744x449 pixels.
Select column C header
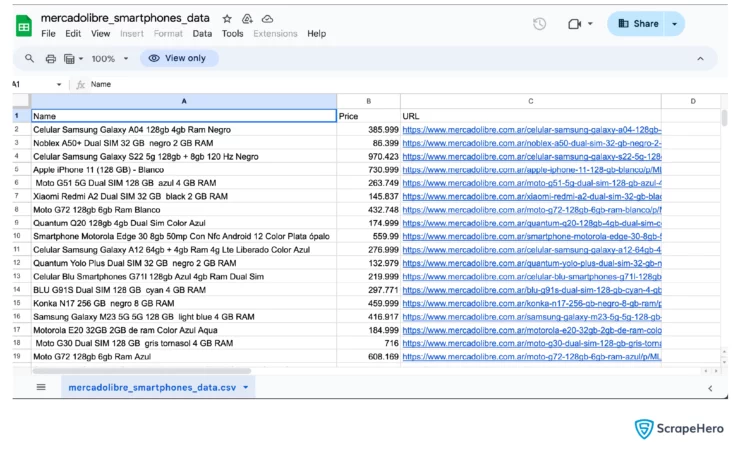point(530,101)
